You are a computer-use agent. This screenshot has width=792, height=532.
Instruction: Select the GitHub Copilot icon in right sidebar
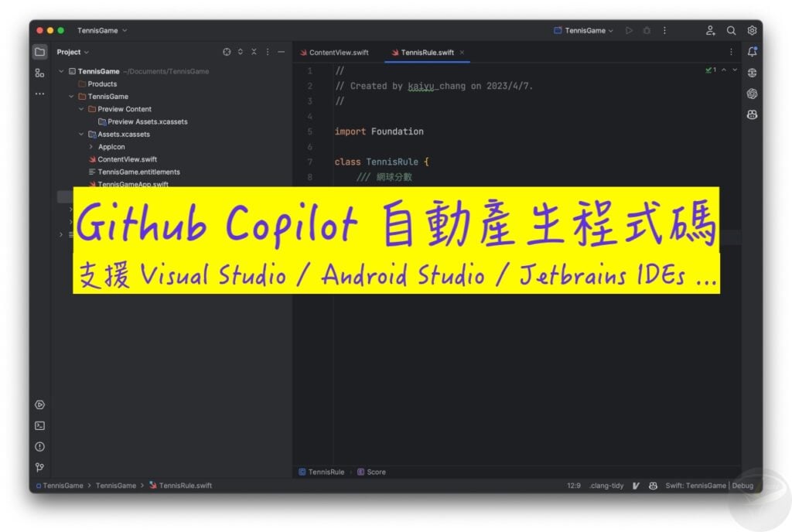753,114
